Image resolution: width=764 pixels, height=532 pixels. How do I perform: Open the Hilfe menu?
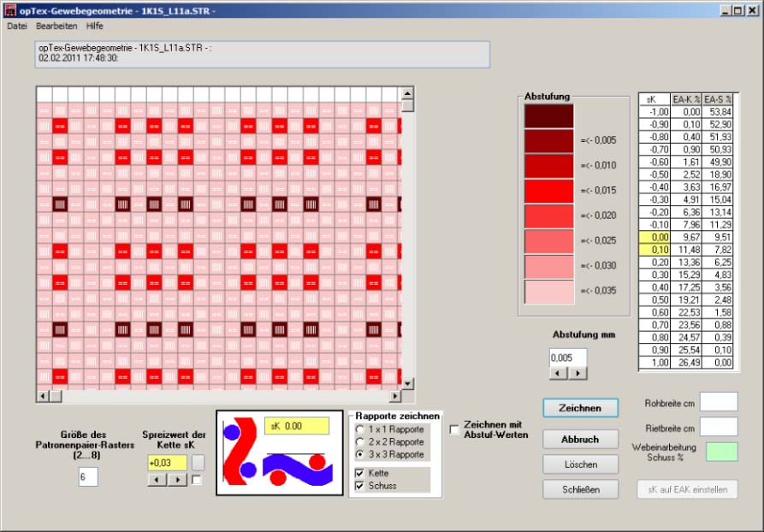94,26
